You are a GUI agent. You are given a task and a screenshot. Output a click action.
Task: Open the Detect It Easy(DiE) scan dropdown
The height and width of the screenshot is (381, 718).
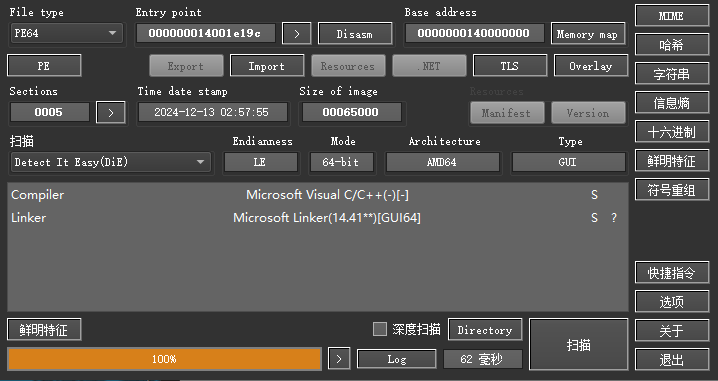point(110,162)
